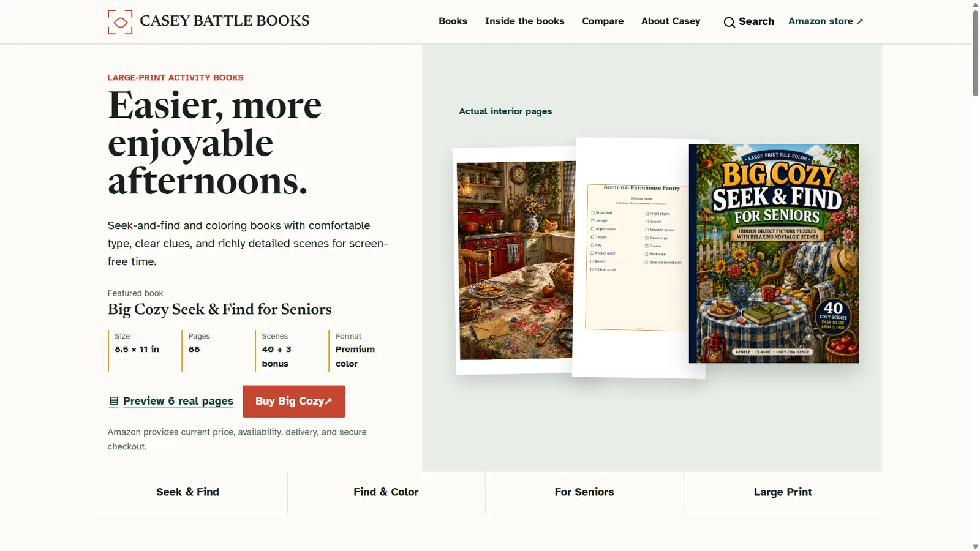Click the farmhouse kitchen interior page image
This screenshot has width=980, height=551.
pos(516,260)
